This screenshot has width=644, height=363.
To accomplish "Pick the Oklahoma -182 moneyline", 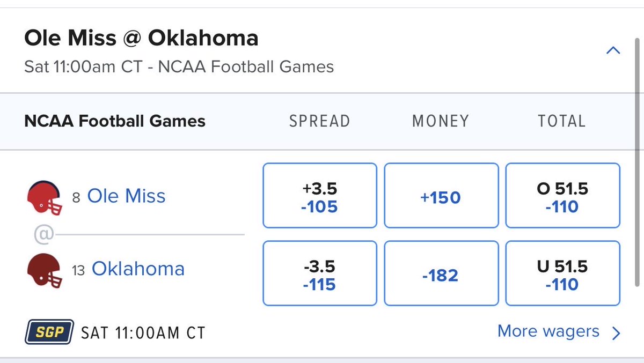I will [x=441, y=273].
